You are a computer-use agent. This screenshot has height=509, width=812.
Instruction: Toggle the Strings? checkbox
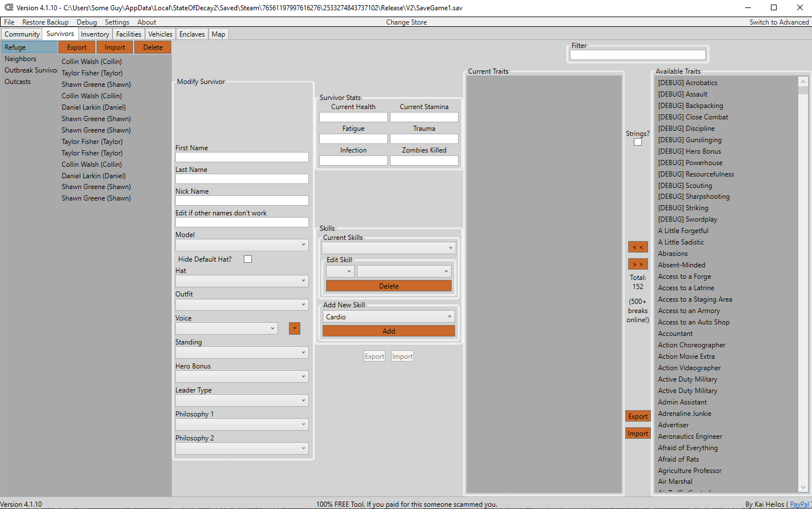point(638,142)
